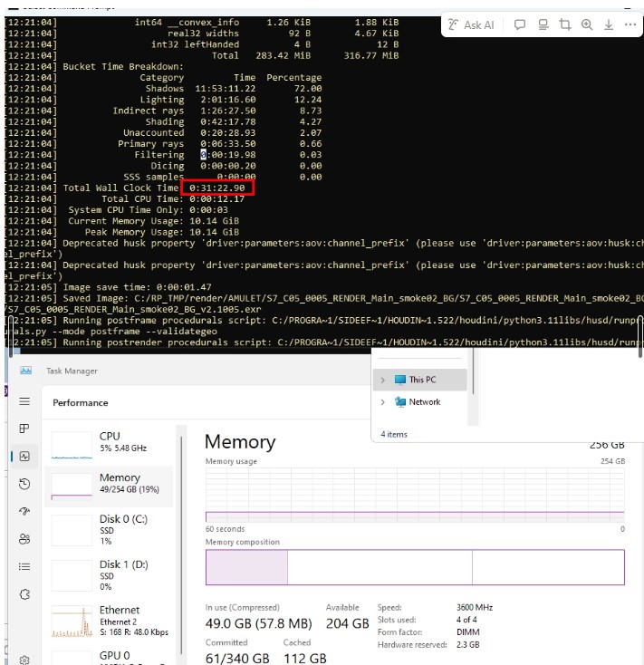Image resolution: width=644 pixels, height=665 pixels.
Task: Open the more options ellipsis menu
Action: tap(630, 25)
